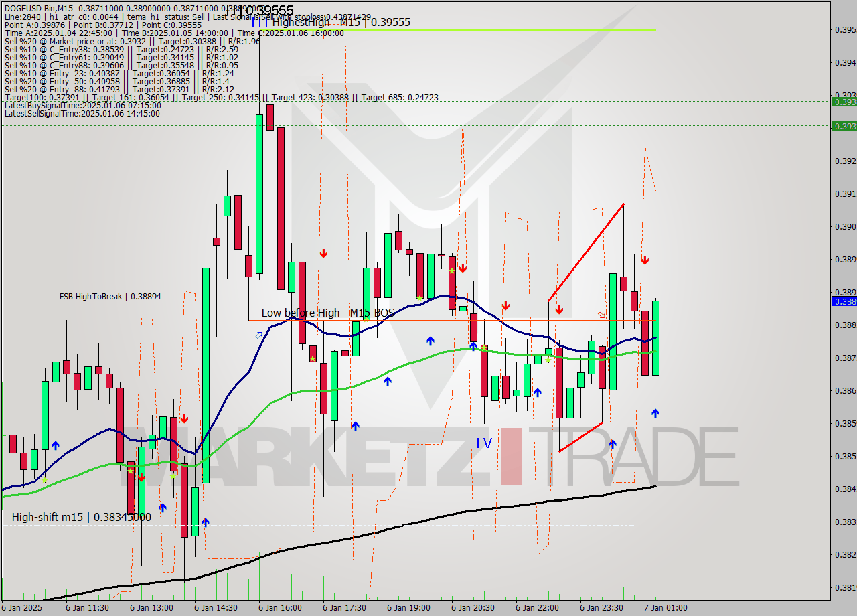Click the blue-highlighted current price label 0.388

point(844,301)
